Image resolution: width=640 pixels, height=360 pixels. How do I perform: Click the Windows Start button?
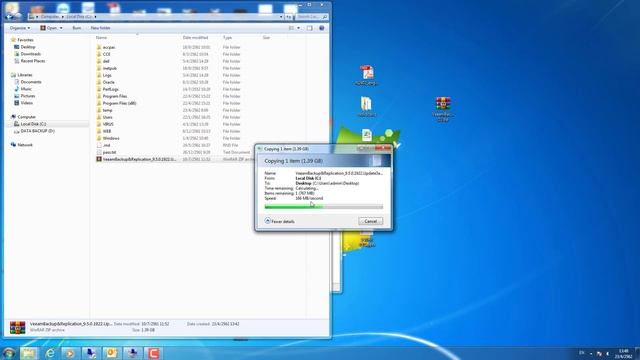pos(8,353)
